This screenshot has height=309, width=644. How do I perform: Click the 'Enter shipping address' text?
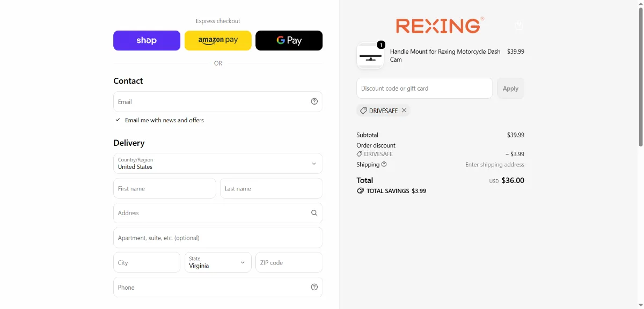(495, 165)
